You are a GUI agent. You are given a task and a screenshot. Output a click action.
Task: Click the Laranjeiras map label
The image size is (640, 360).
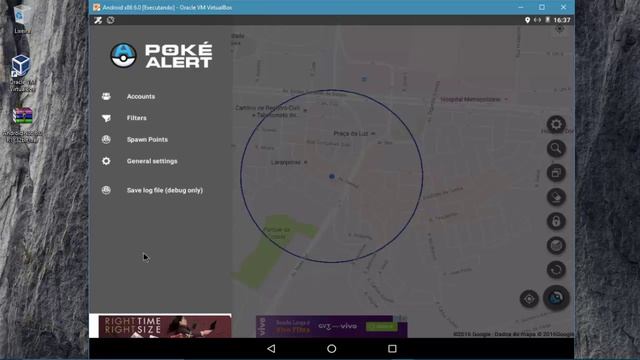286,162
